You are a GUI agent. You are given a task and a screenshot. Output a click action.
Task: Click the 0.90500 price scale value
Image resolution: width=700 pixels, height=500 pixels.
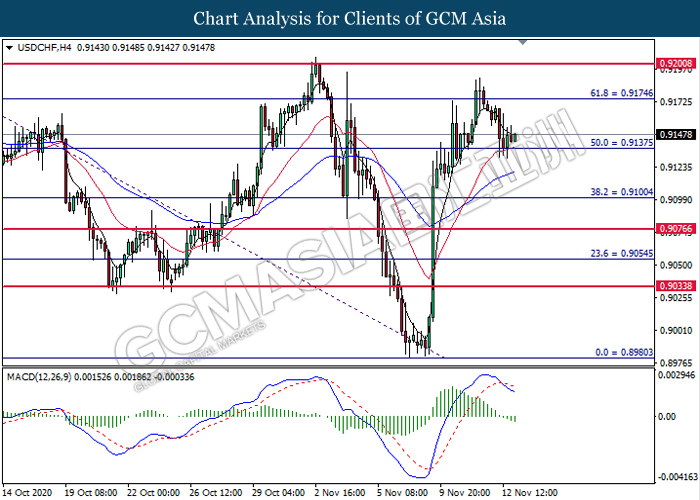click(x=675, y=265)
